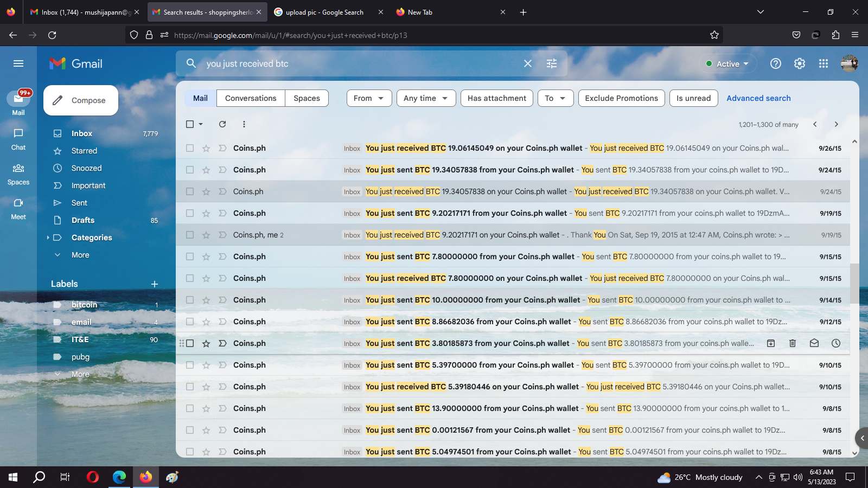Delete the BTC 3.80185873 email
The height and width of the screenshot is (488, 868).
(x=793, y=343)
